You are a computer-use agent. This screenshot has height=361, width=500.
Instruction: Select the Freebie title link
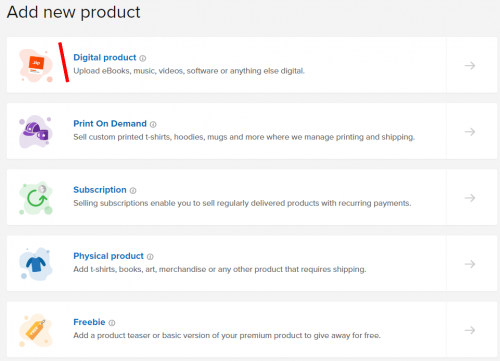tap(89, 322)
